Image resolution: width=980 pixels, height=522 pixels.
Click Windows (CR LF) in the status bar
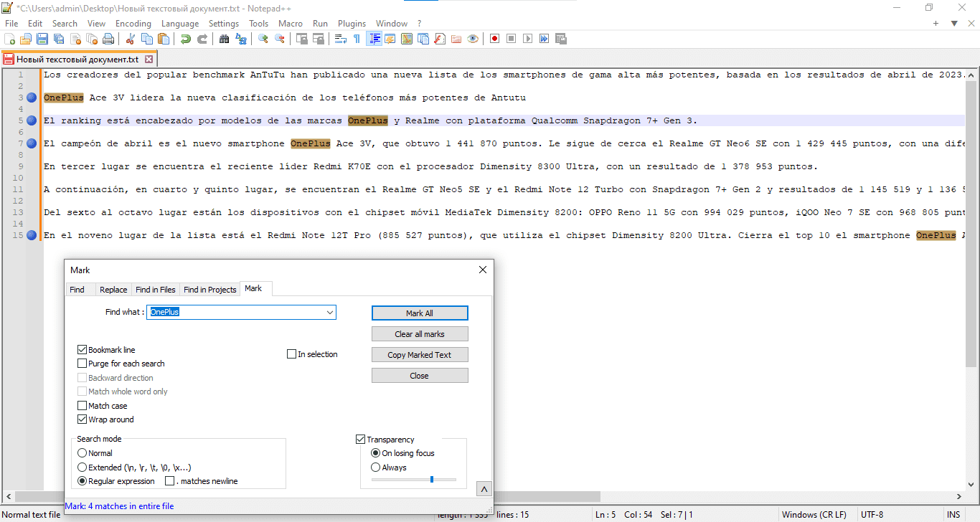coord(814,515)
